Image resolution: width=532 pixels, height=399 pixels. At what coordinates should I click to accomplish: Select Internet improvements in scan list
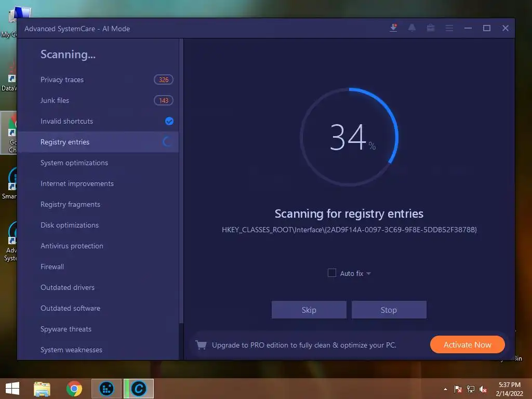point(98,183)
